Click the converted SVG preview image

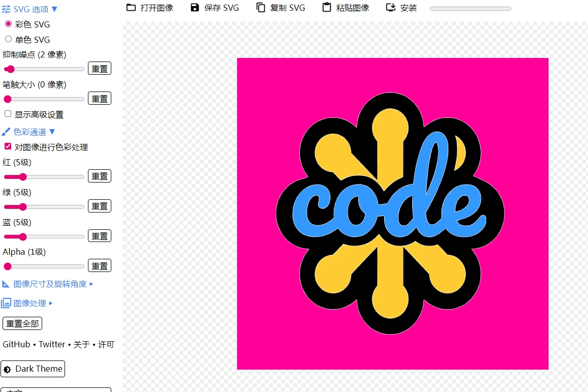click(392, 213)
